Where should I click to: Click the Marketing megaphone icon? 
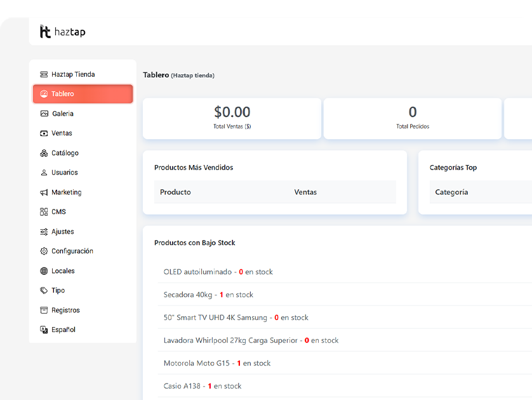(44, 192)
